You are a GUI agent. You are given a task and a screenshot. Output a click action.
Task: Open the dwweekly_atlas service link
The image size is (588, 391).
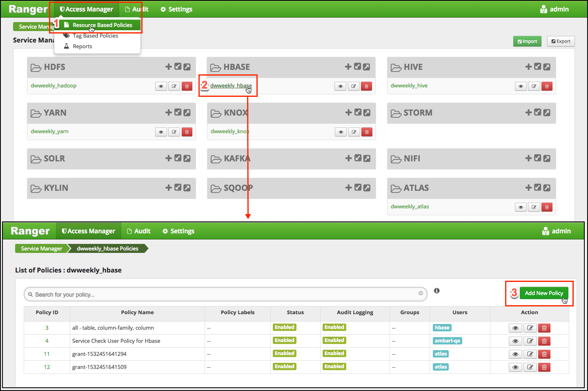click(410, 206)
